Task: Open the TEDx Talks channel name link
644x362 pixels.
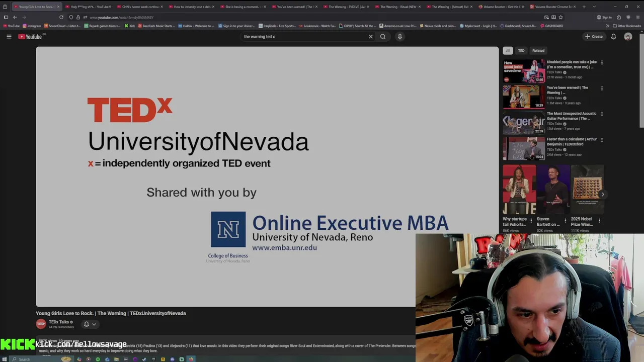Action: pos(58,322)
